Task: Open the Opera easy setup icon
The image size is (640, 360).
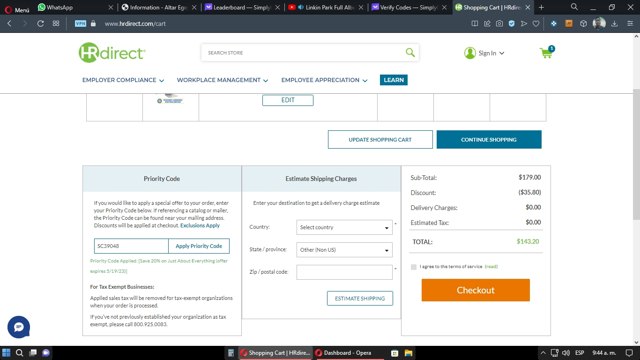Action: click(x=630, y=24)
